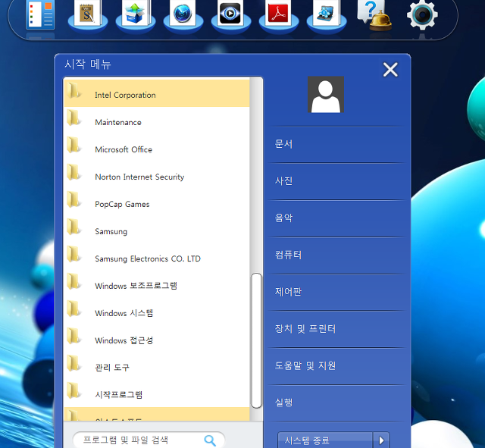485x448 pixels.
Task: Open Windows 접근성 label
Action: (124, 340)
